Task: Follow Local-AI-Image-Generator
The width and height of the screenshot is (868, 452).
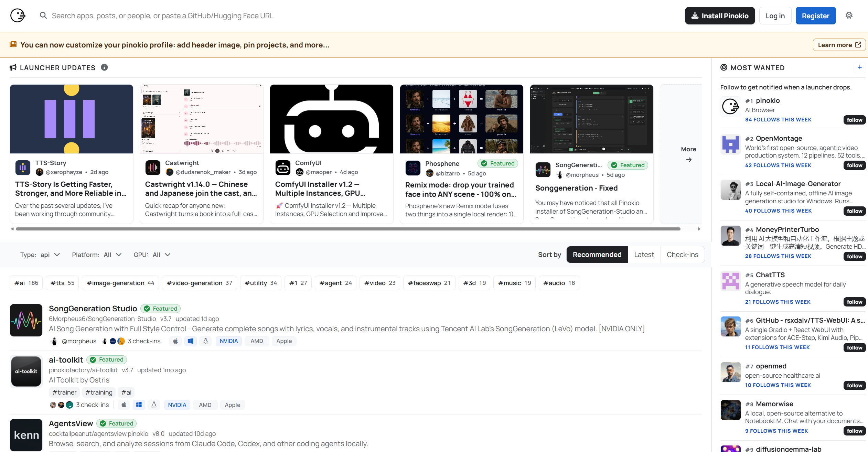Action: 855,211
